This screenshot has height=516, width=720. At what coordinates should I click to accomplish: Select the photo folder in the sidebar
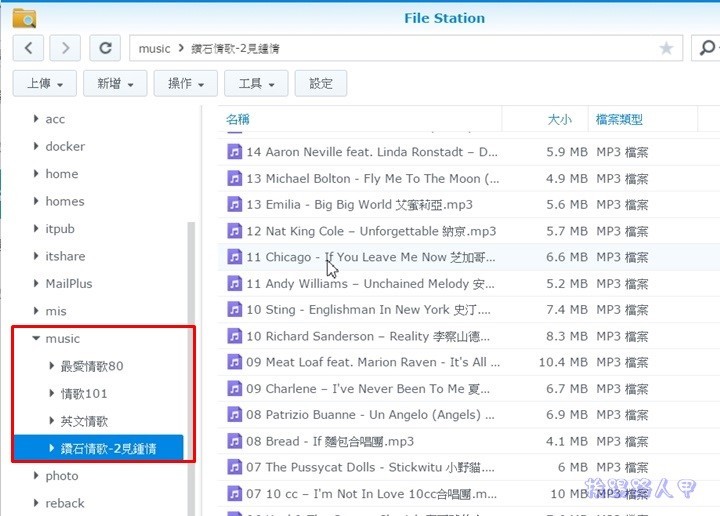[61, 476]
